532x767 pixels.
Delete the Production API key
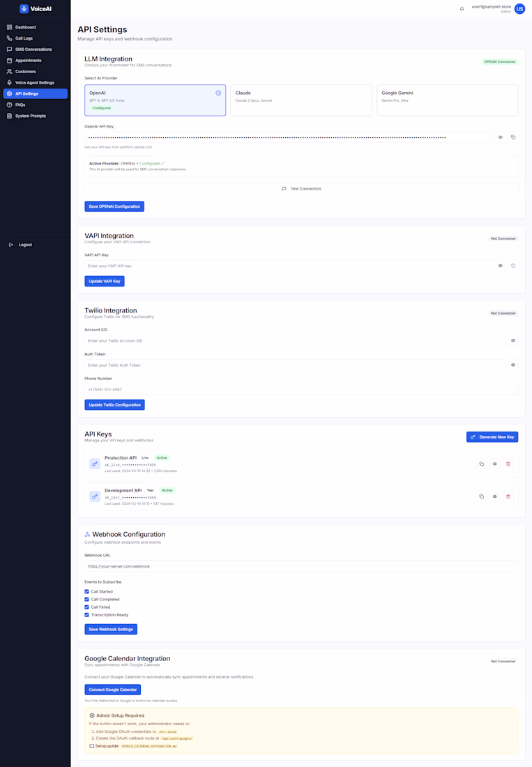click(508, 464)
